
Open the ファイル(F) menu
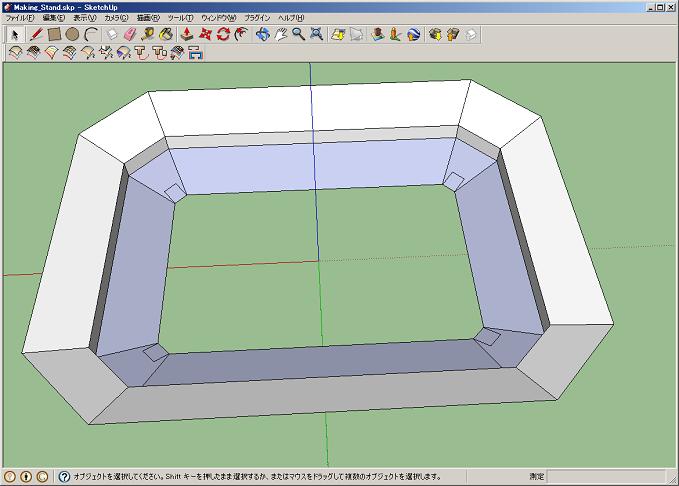pos(20,18)
